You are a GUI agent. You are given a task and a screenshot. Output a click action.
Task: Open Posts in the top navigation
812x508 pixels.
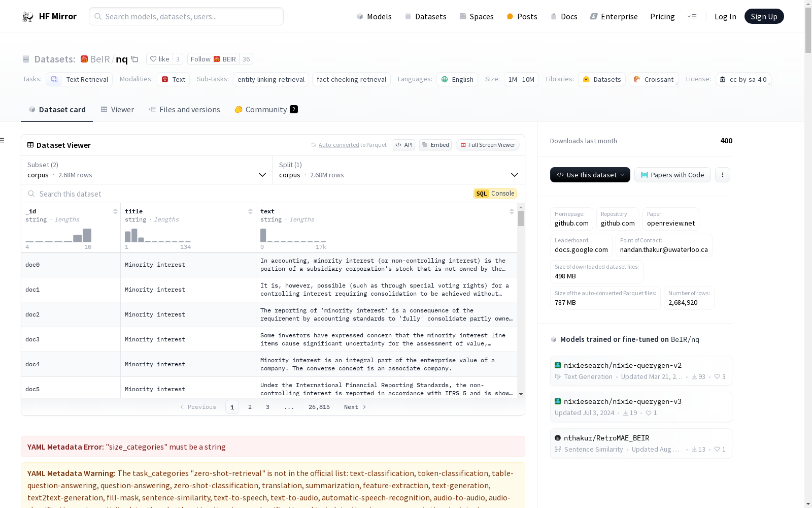tap(522, 16)
